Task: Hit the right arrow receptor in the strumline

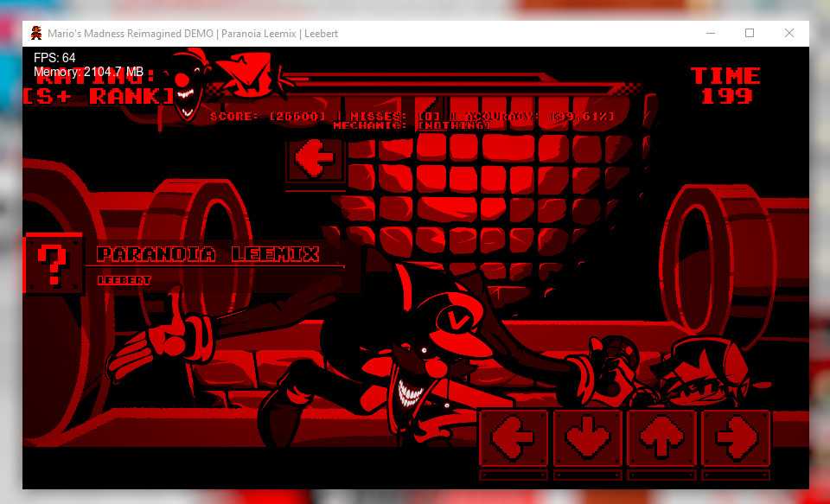Action: [x=736, y=437]
